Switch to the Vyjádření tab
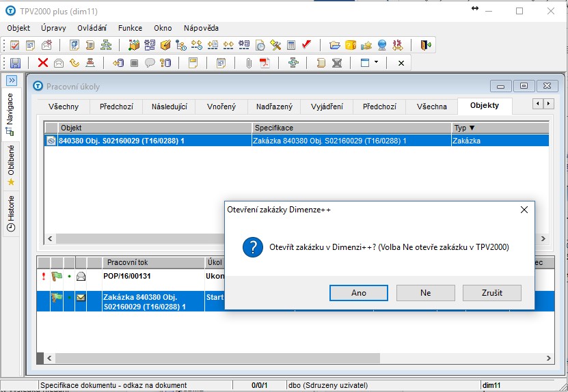568x392 pixels. [x=327, y=107]
